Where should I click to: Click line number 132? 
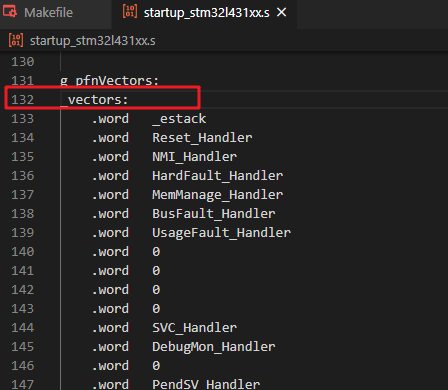[23, 100]
